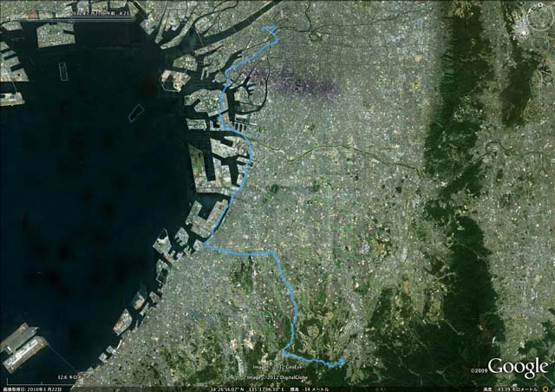555x392 pixels.
Task: Click the eye altitude readout at the bottom right
Action: pos(513,389)
